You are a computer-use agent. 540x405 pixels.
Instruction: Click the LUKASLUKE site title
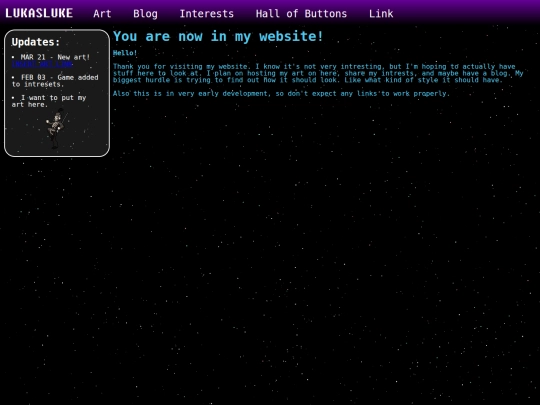click(39, 13)
